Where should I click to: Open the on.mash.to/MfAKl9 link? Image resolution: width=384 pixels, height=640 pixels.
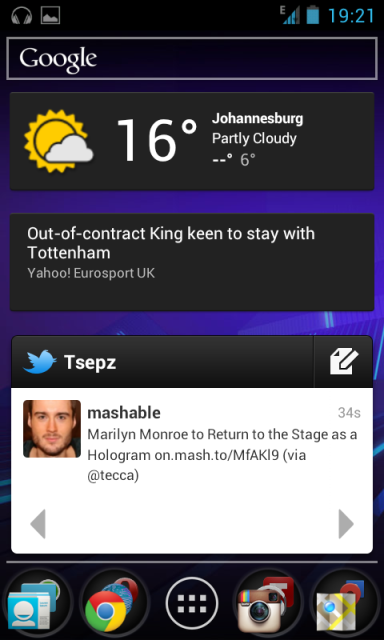tap(217, 456)
